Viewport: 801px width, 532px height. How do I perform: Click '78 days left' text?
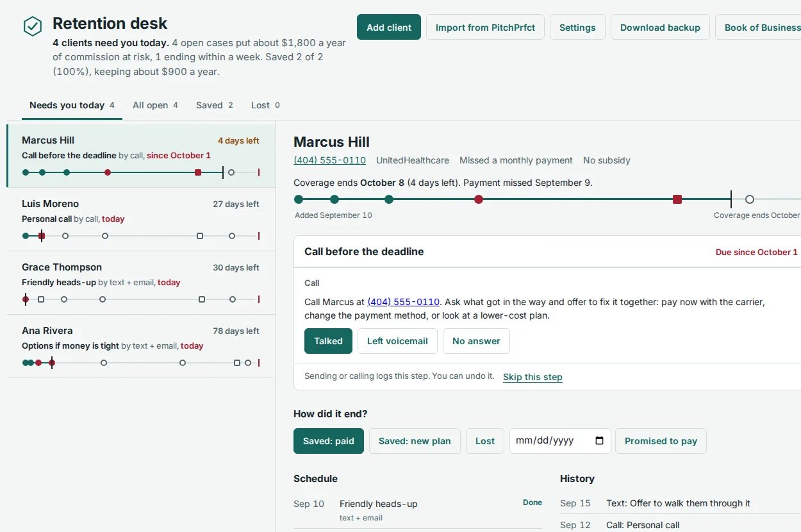(236, 331)
